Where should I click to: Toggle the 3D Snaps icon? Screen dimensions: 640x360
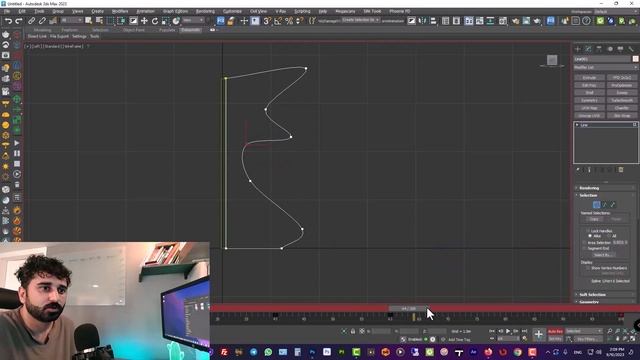tap(267, 21)
